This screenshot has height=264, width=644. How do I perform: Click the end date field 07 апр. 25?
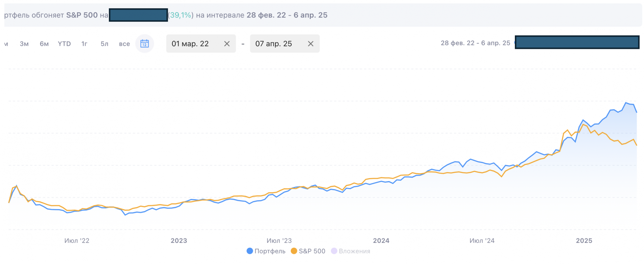click(274, 44)
